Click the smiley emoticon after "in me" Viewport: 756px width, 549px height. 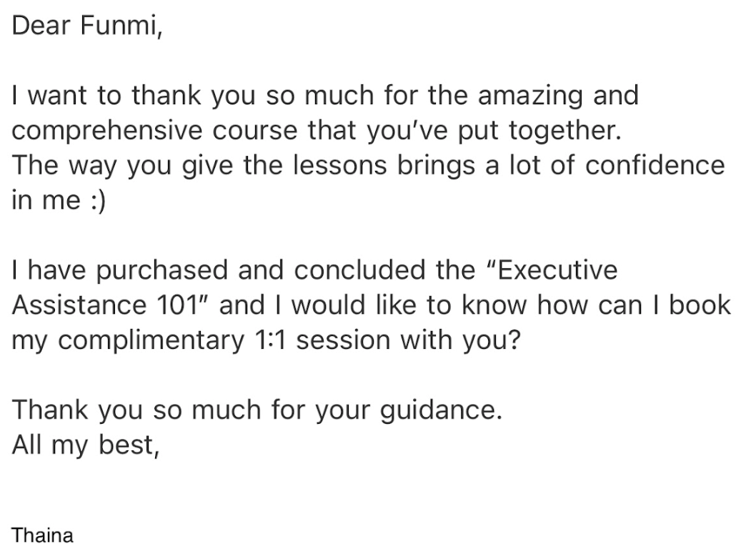[x=96, y=201]
